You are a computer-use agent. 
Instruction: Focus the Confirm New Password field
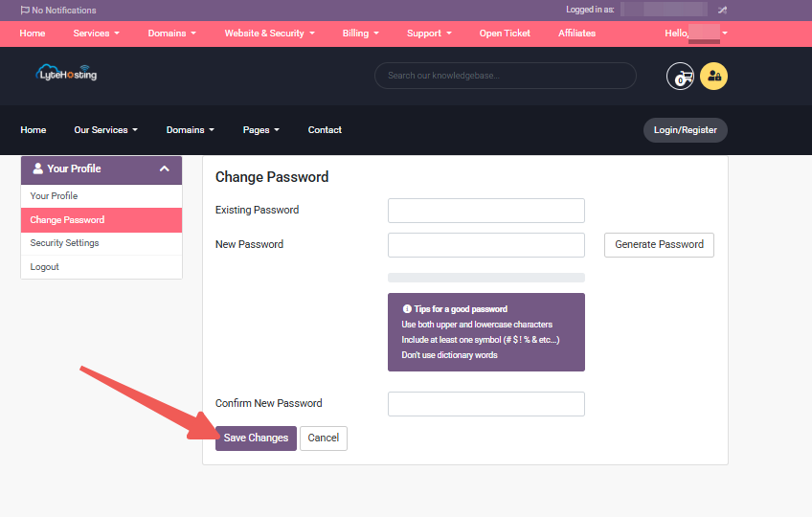pyautogui.click(x=486, y=404)
